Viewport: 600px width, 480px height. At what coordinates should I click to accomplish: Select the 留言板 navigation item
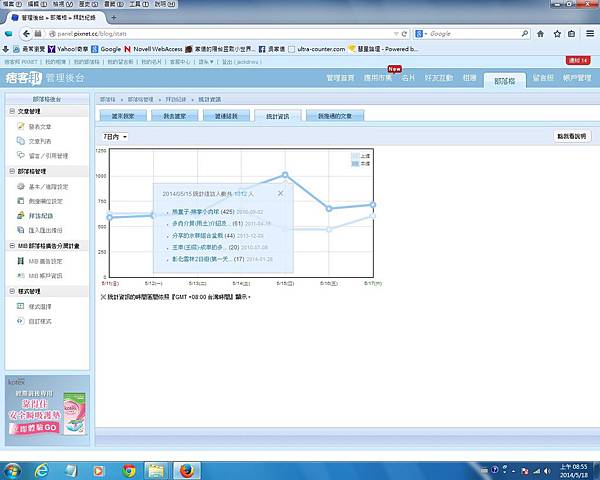coord(543,78)
